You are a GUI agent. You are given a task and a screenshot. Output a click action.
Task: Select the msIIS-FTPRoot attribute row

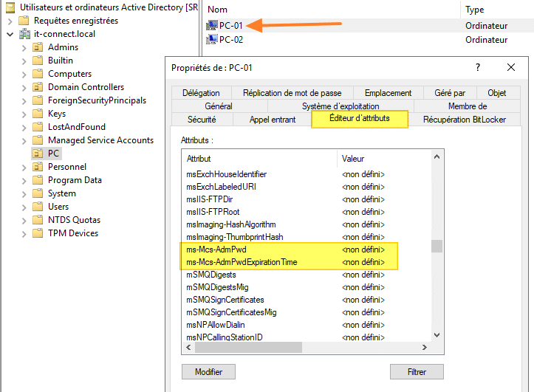pos(307,212)
